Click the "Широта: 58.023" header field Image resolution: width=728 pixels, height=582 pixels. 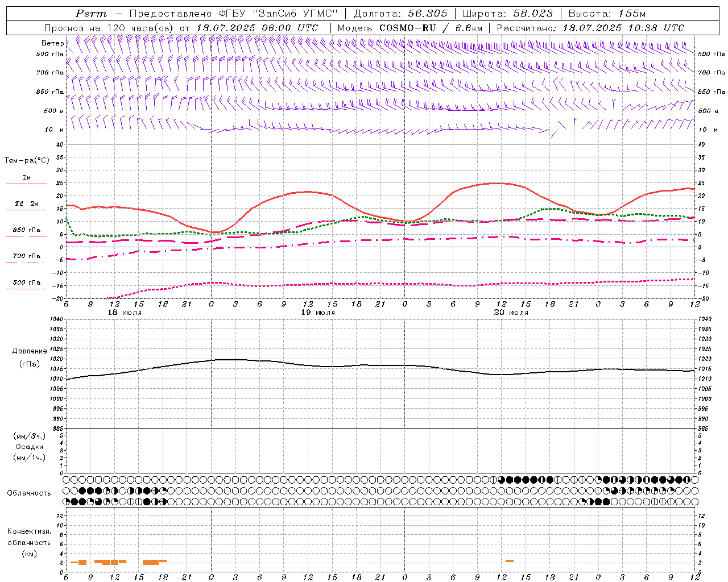[508, 14]
